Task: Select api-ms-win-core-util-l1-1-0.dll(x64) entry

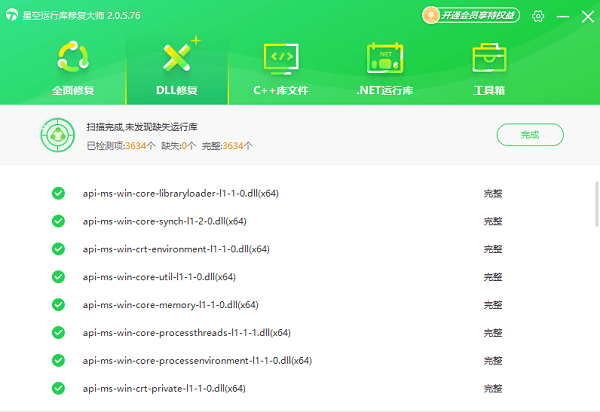Action: (x=159, y=277)
